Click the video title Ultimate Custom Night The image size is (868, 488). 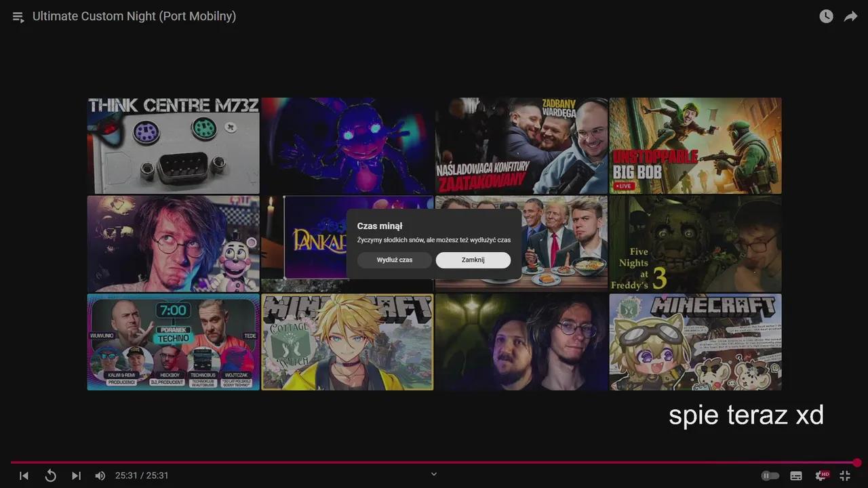coord(134,16)
